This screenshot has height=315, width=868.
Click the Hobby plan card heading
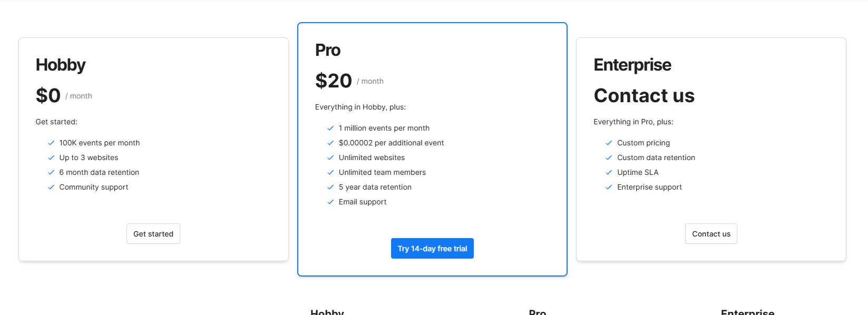click(61, 65)
